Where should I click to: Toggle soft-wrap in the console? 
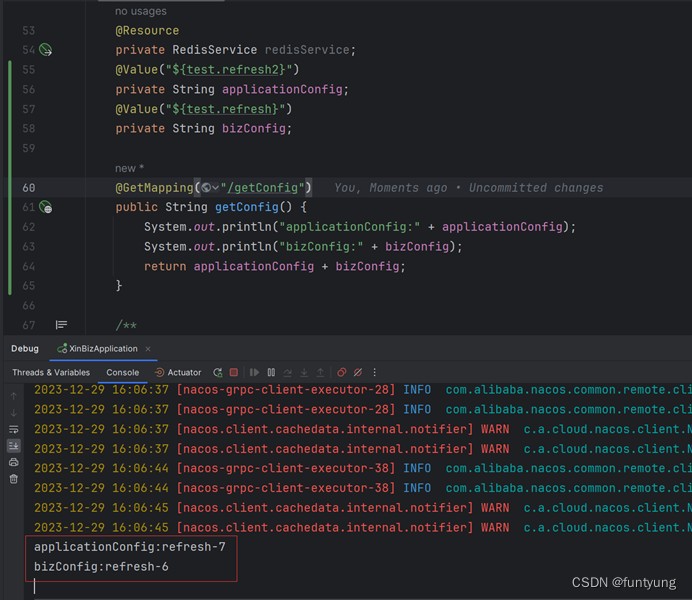coord(14,429)
